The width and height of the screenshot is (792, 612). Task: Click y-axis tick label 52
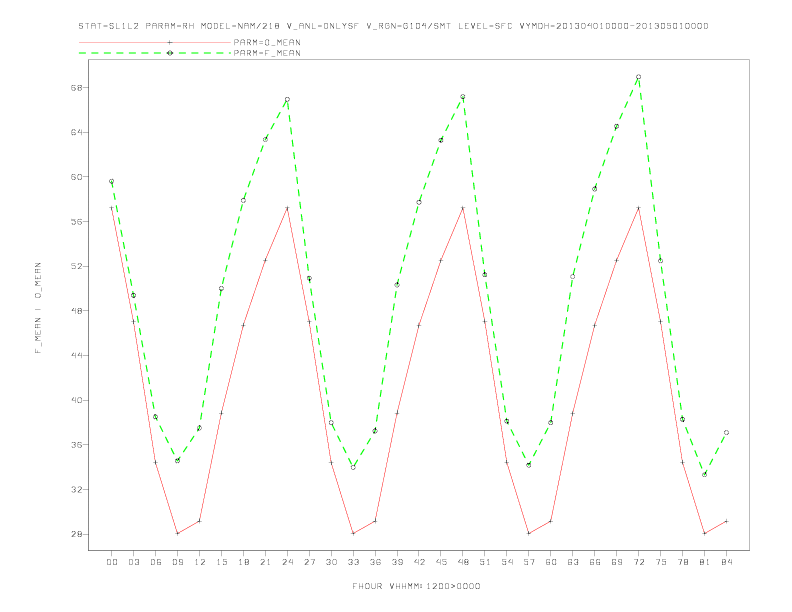77,266
